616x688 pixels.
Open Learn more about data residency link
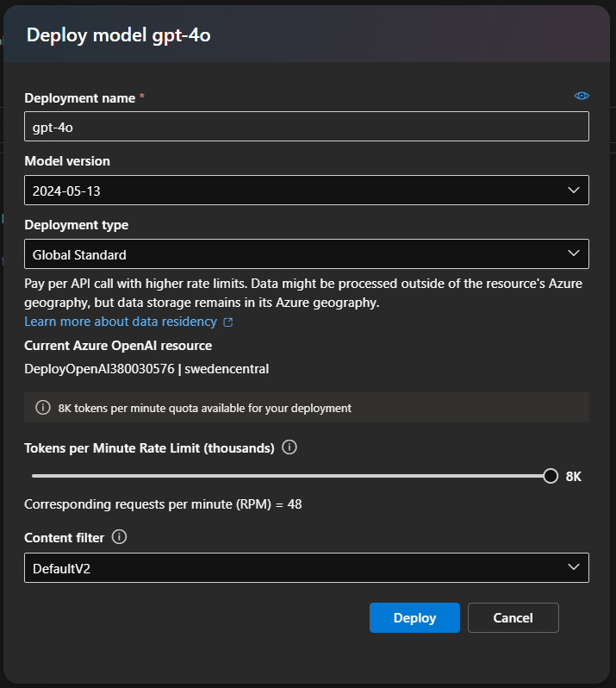[121, 322]
